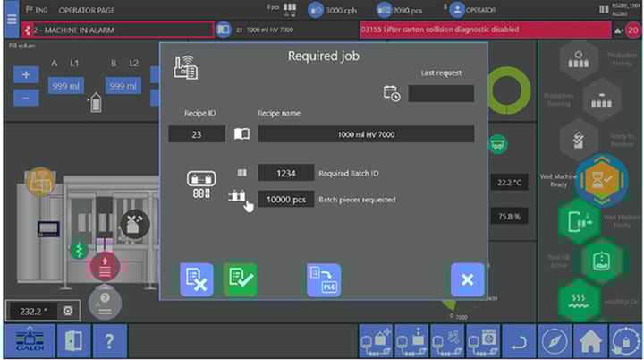Screen dimensions: 644x360
Task: Confirm job with green checkmark icon
Action: (x=240, y=279)
